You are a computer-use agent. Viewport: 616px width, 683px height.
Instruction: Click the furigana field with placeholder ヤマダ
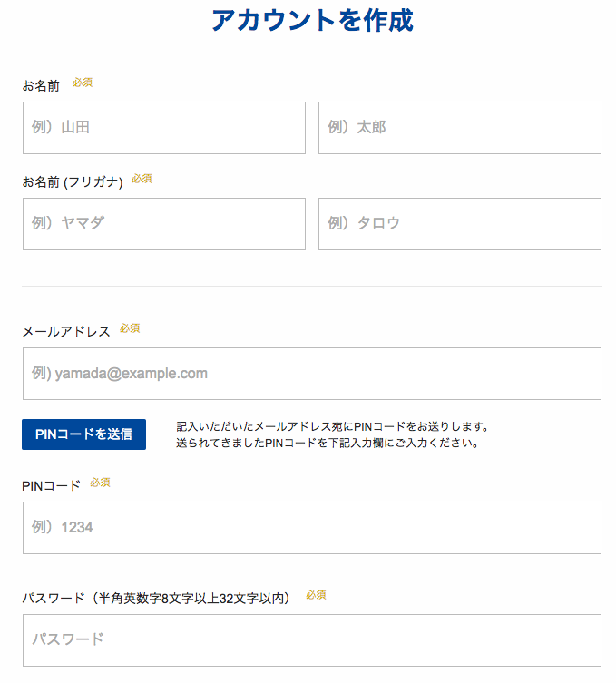[164, 224]
